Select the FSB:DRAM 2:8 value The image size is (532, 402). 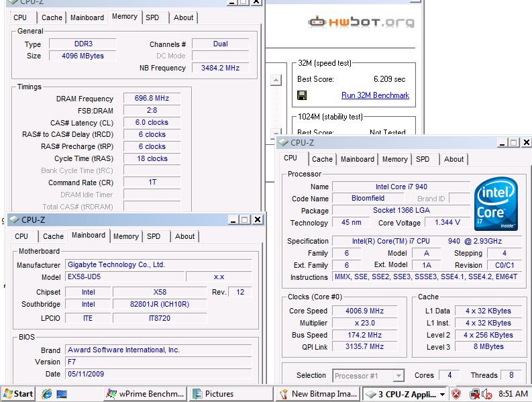152,110
